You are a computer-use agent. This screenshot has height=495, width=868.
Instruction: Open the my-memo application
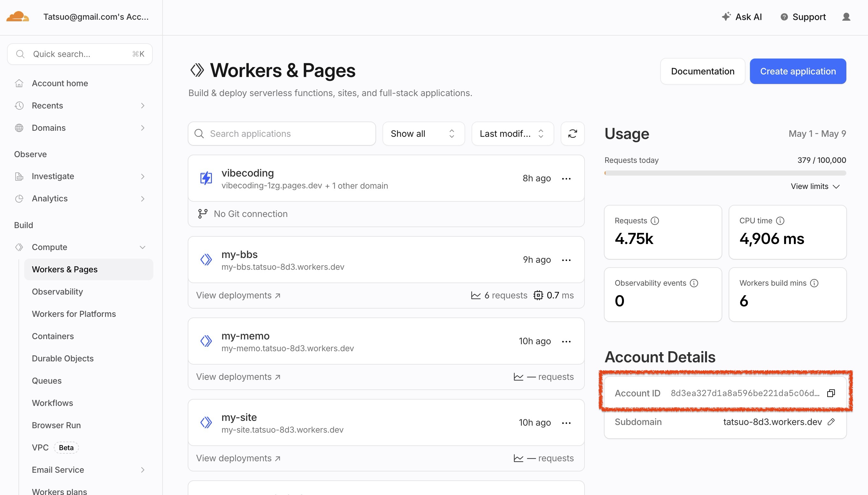245,336
